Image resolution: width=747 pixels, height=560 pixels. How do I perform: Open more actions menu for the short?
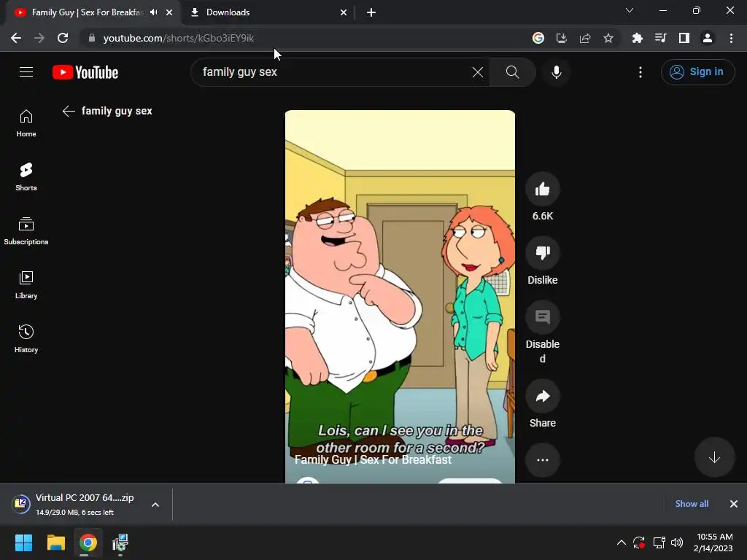pos(542,460)
